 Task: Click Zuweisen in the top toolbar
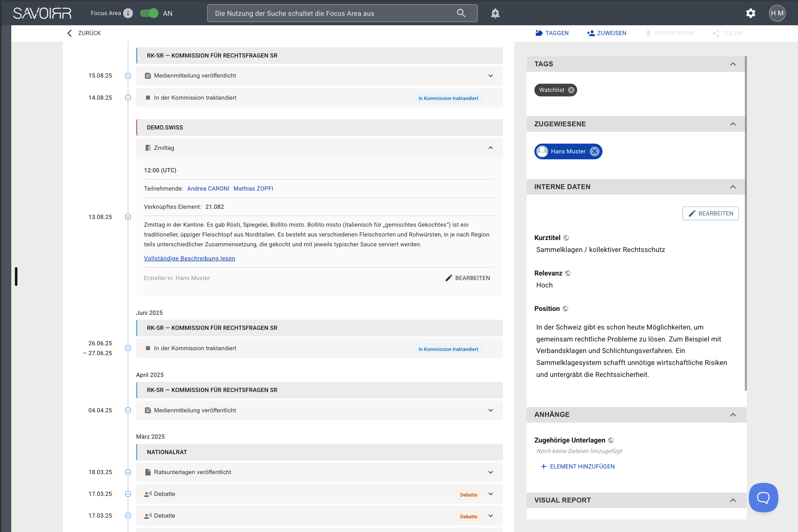point(607,33)
